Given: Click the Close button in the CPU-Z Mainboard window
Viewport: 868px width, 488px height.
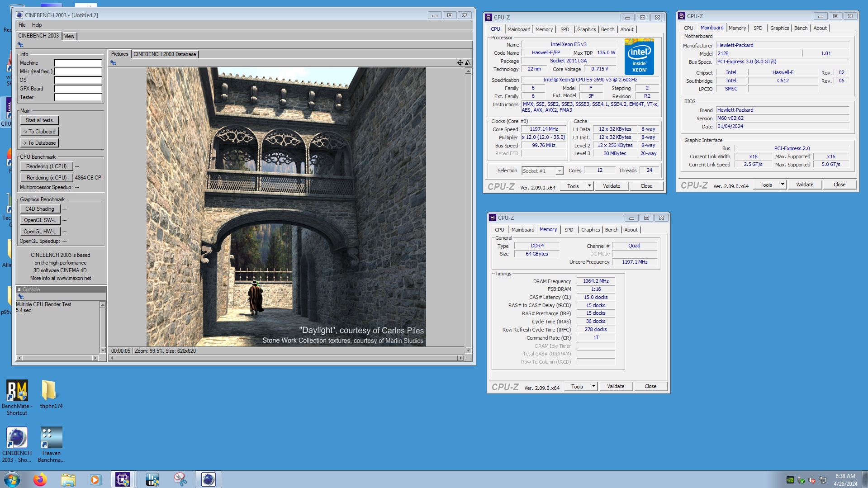Looking at the screenshot, I should point(840,185).
